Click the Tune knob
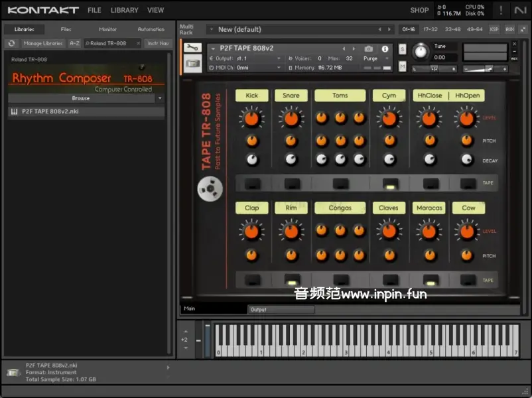532x398 pixels. click(421, 52)
